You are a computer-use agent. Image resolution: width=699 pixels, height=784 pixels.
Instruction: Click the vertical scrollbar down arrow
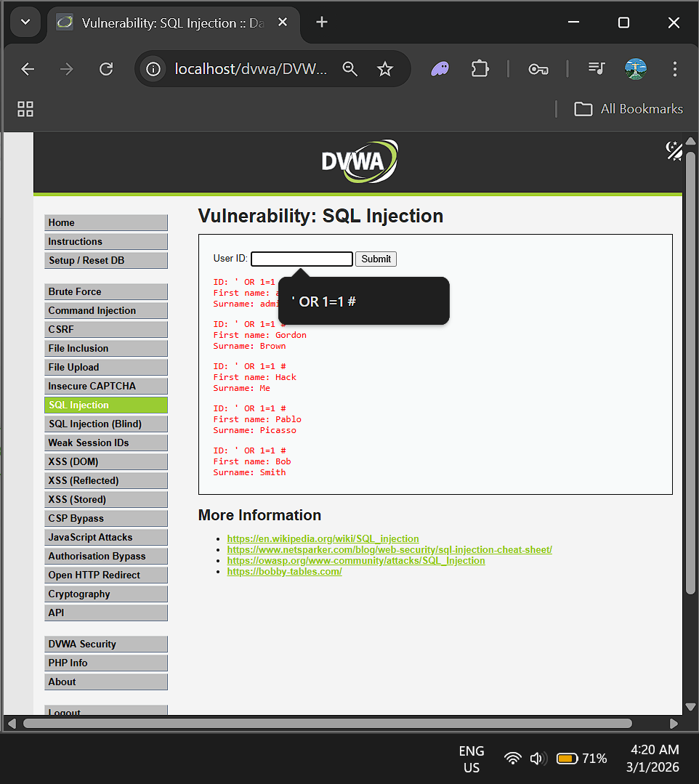pos(690,706)
